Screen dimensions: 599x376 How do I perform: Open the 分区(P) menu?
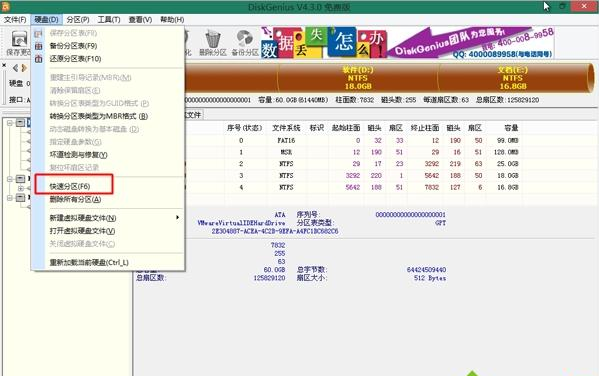(78, 19)
